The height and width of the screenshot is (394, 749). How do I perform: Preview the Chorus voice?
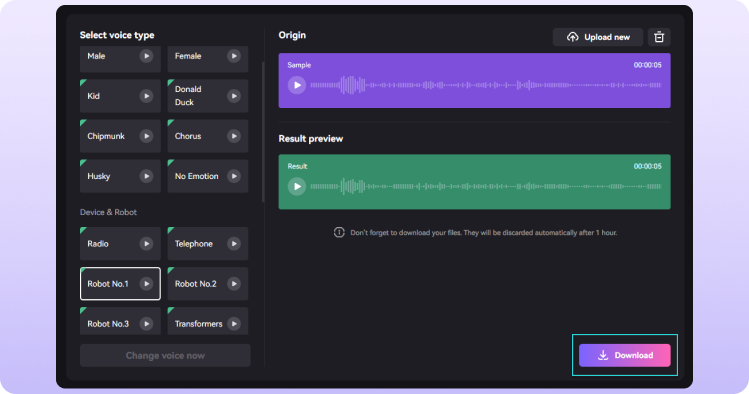[234, 136]
